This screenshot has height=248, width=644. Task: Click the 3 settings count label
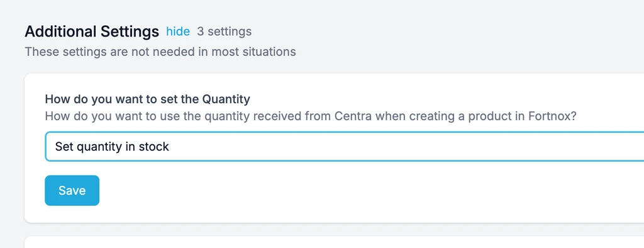(225, 31)
